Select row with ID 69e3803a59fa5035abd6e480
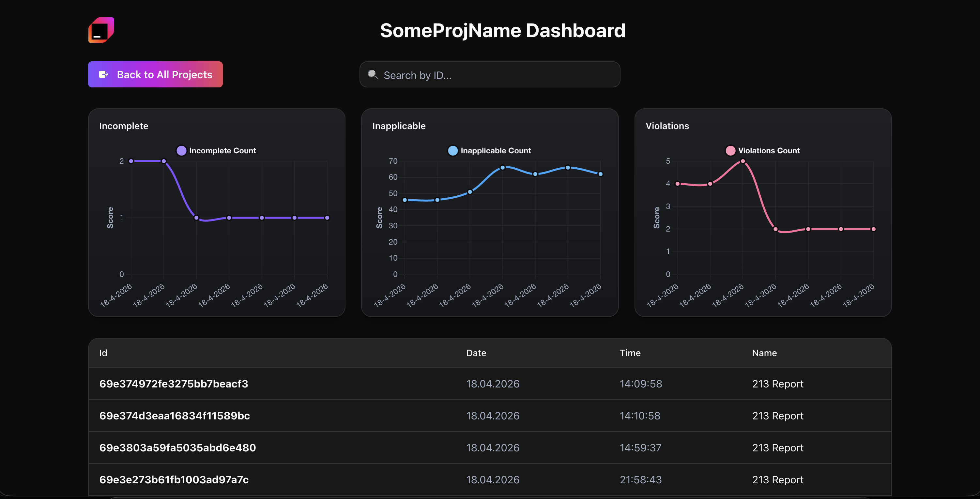Viewport: 980px width, 499px height. click(x=177, y=448)
